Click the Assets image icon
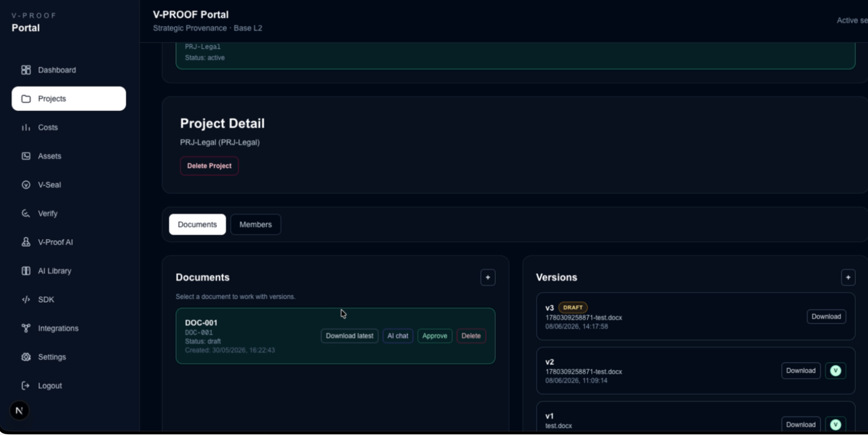The width and height of the screenshot is (868, 435). click(x=26, y=156)
